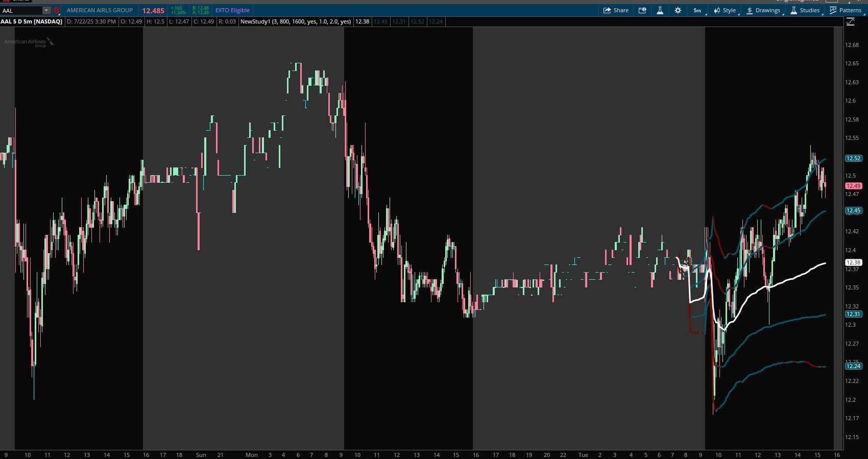The image size is (868, 459).
Task: Click the L: 12.47 low value
Action: [x=179, y=21]
